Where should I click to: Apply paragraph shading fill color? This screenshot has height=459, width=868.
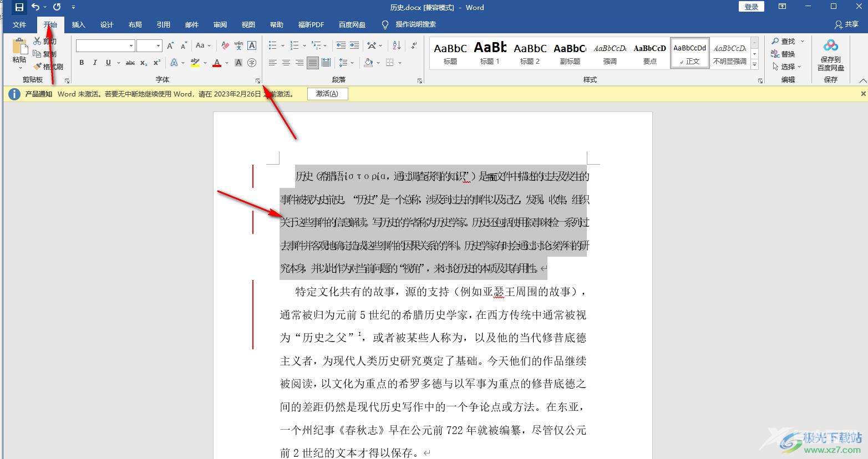pyautogui.click(x=368, y=63)
